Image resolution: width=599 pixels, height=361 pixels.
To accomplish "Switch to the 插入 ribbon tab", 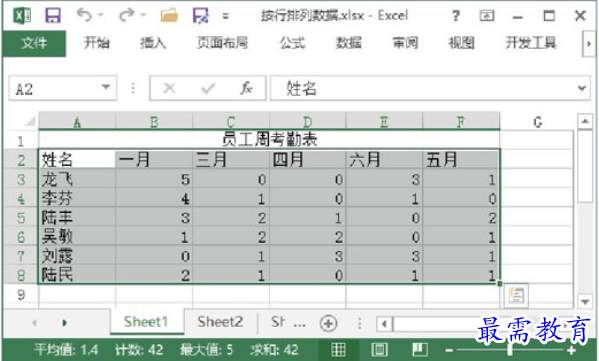I will (x=153, y=43).
